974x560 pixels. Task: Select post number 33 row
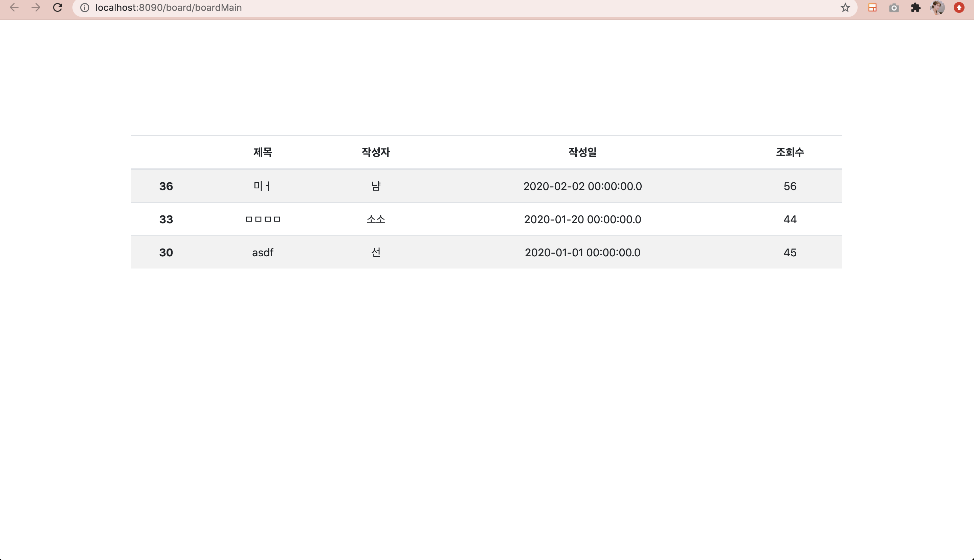tap(166, 219)
